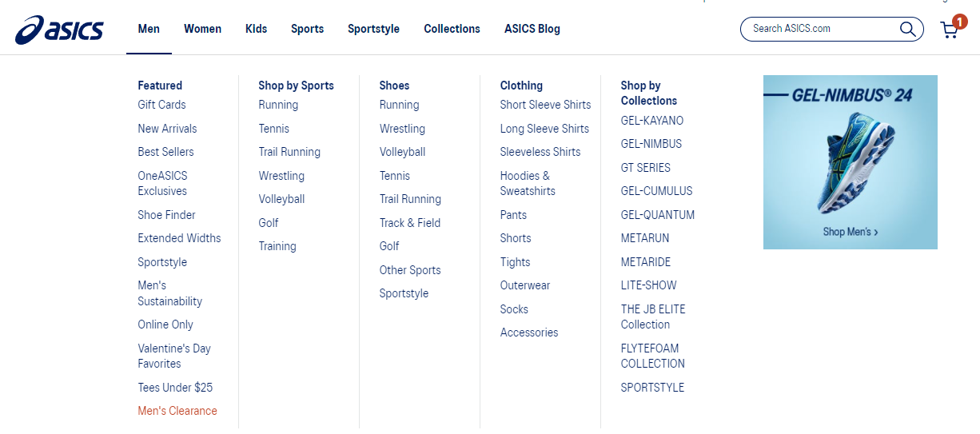This screenshot has height=434, width=980.
Task: Expand the Sports menu
Action: [x=307, y=29]
